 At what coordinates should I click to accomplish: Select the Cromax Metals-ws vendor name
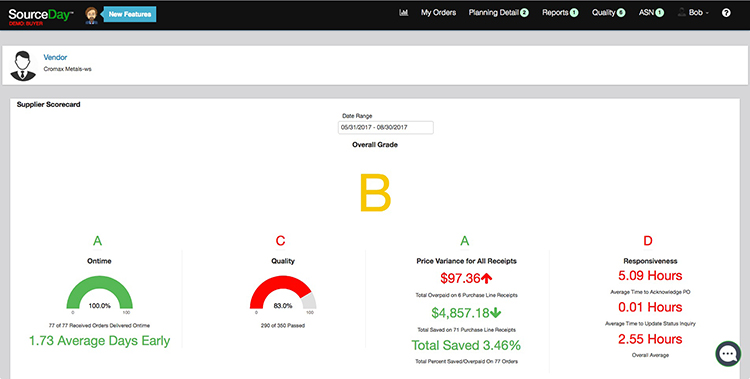pyautogui.click(x=67, y=69)
